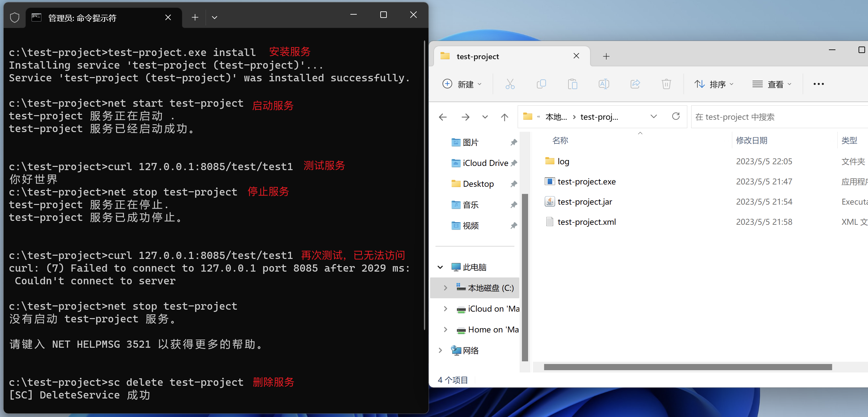Click the Paste clipboard icon
Image resolution: width=868 pixels, height=417 pixels.
(572, 84)
